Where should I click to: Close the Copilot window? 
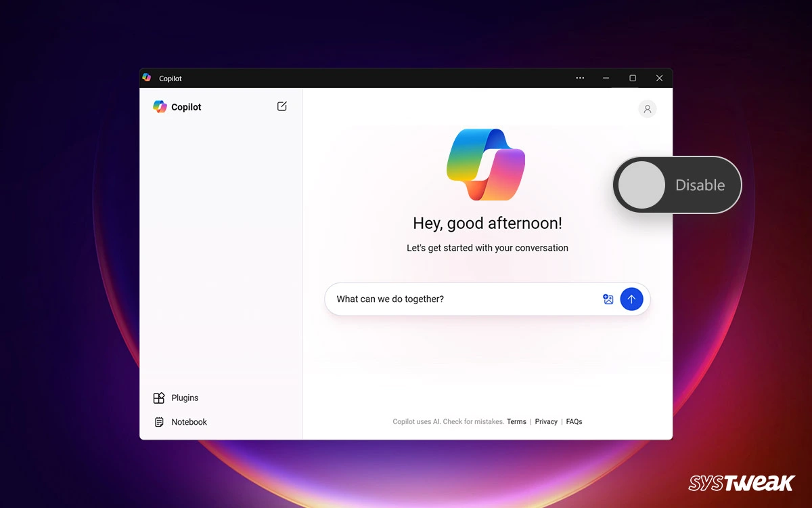click(x=659, y=78)
